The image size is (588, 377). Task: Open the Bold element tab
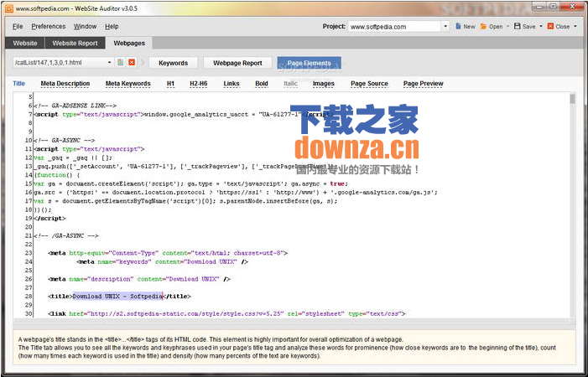tap(262, 84)
